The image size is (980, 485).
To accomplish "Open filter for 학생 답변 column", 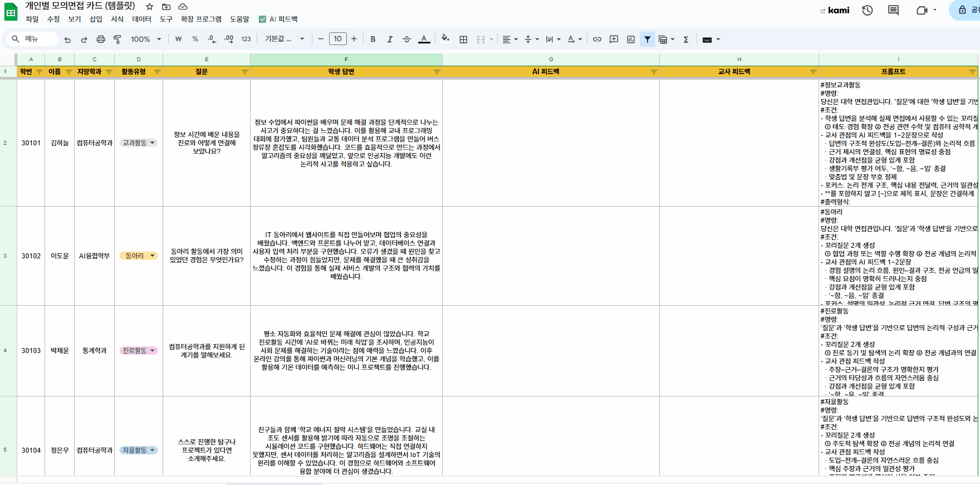I will click(437, 72).
